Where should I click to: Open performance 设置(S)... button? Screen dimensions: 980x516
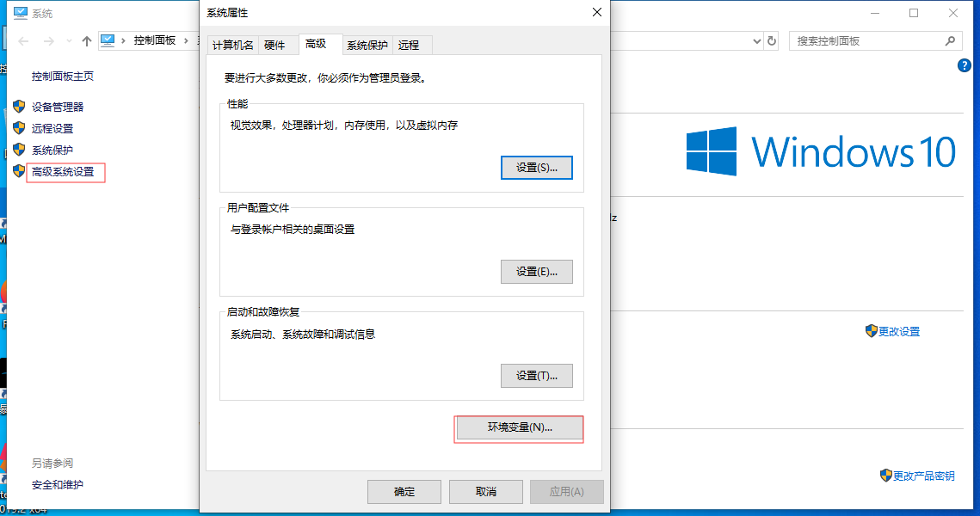point(536,168)
